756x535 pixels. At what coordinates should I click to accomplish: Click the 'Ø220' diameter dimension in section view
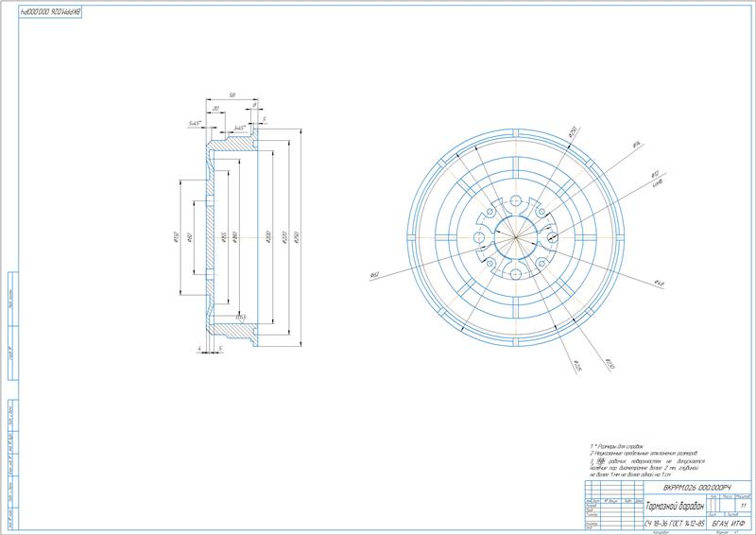coord(284,237)
